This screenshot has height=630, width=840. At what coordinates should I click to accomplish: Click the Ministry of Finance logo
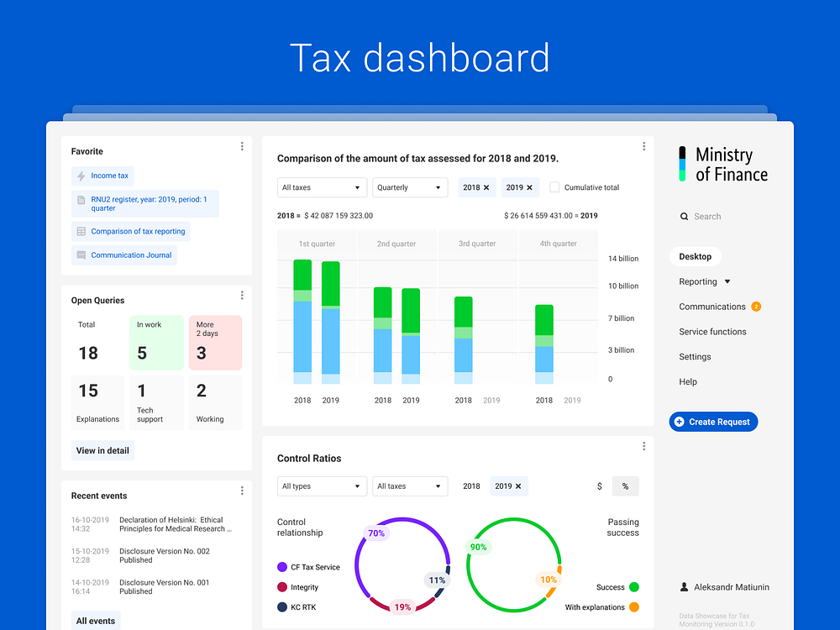(x=723, y=164)
